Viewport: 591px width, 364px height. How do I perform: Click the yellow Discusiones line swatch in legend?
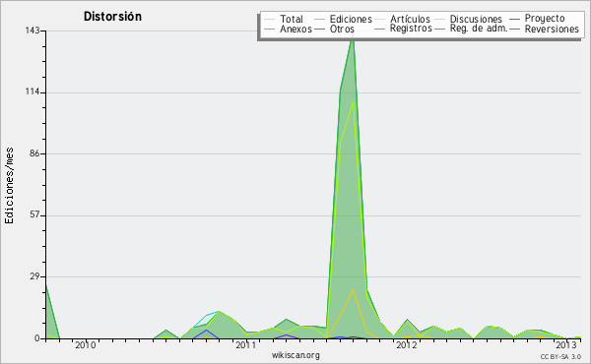(439, 19)
